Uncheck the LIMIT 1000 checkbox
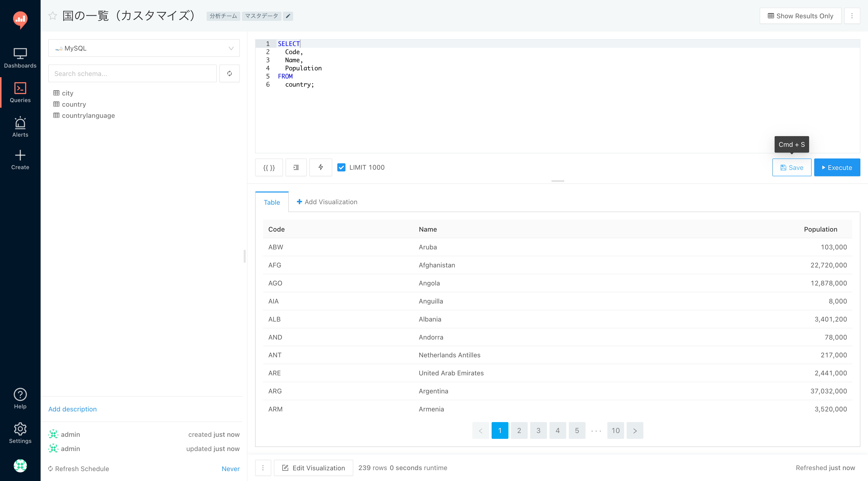 341,168
